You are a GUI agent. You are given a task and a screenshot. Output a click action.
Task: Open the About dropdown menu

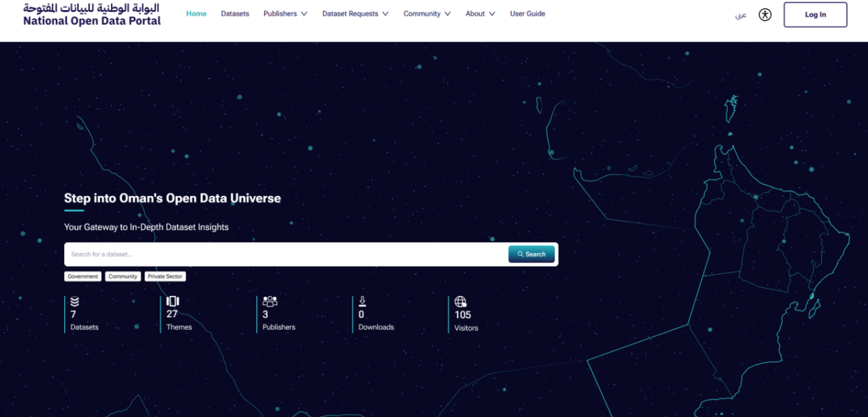click(x=480, y=14)
